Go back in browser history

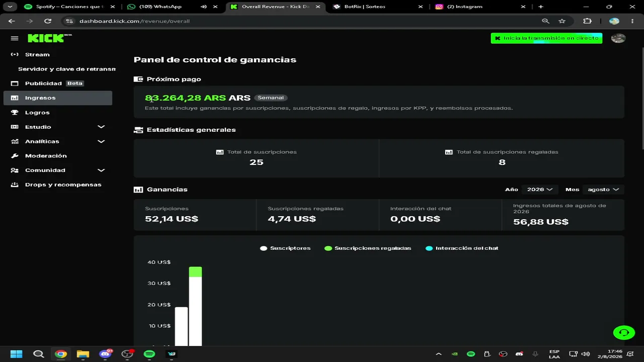pyautogui.click(x=12, y=21)
